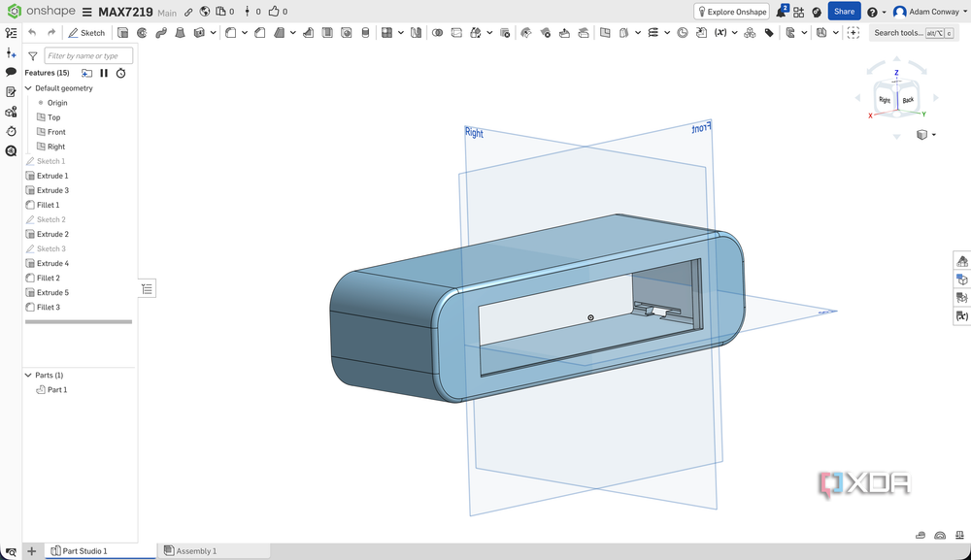
Task: Redo the last action
Action: 51,33
